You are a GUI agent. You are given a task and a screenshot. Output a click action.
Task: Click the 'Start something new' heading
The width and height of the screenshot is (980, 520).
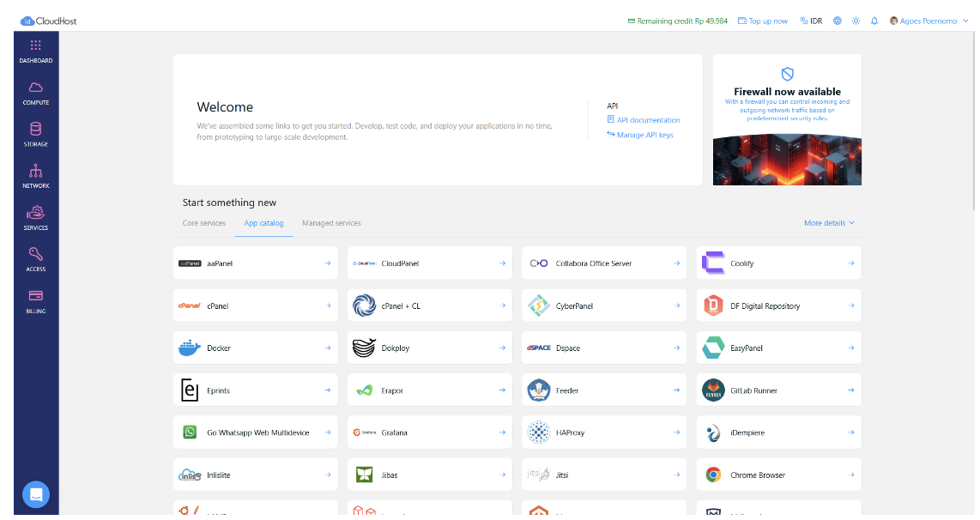[x=229, y=203]
